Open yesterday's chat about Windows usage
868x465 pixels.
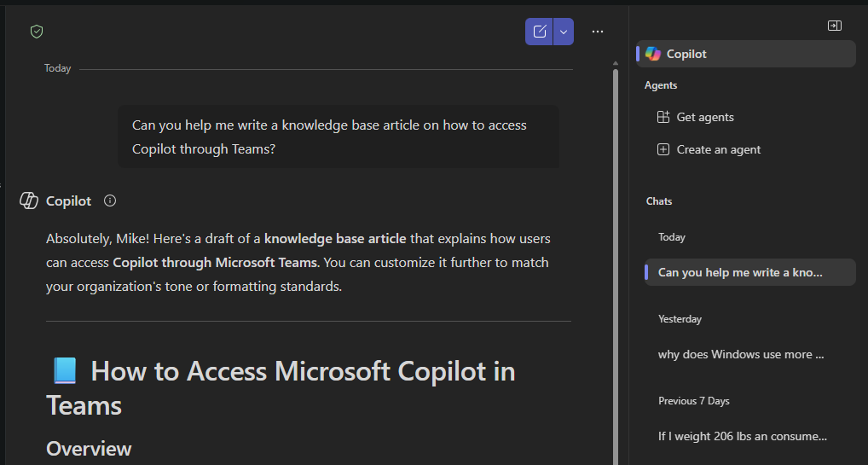tap(740, 354)
